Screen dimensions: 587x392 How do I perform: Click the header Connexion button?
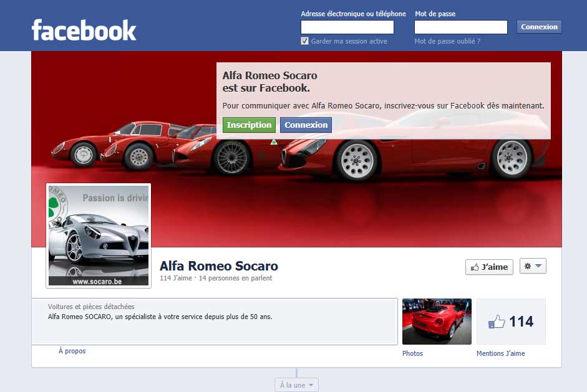(539, 27)
